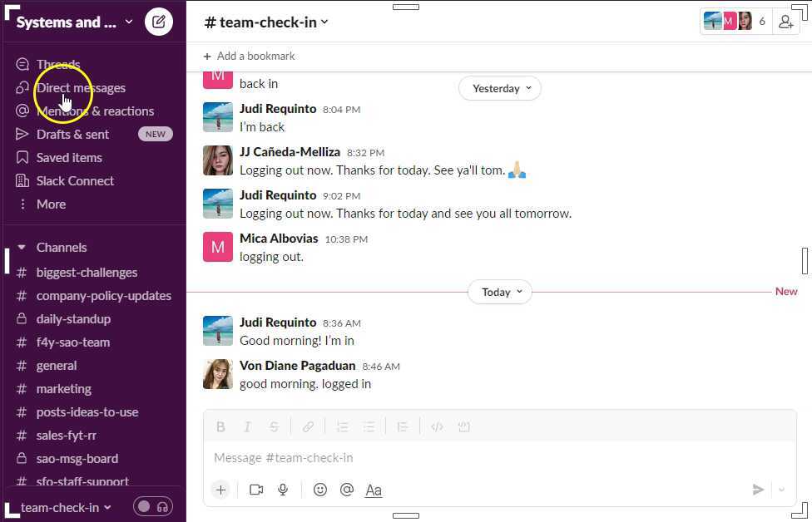Viewport: 812px width, 522px height.
Task: Open Drafts & sent marked NEW
Action: 72,134
